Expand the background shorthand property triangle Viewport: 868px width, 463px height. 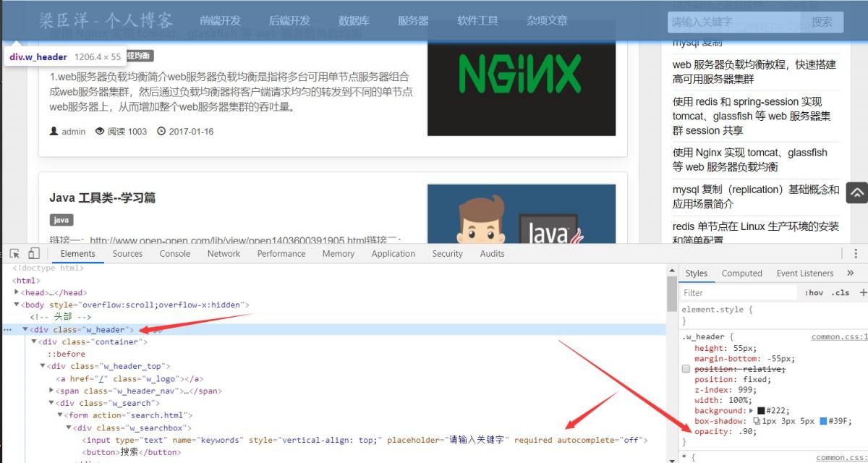(x=751, y=410)
